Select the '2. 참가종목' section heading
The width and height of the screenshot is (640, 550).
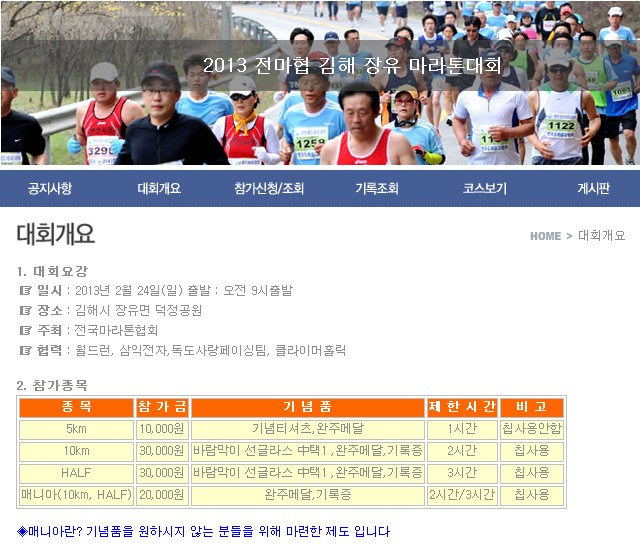click(x=52, y=385)
